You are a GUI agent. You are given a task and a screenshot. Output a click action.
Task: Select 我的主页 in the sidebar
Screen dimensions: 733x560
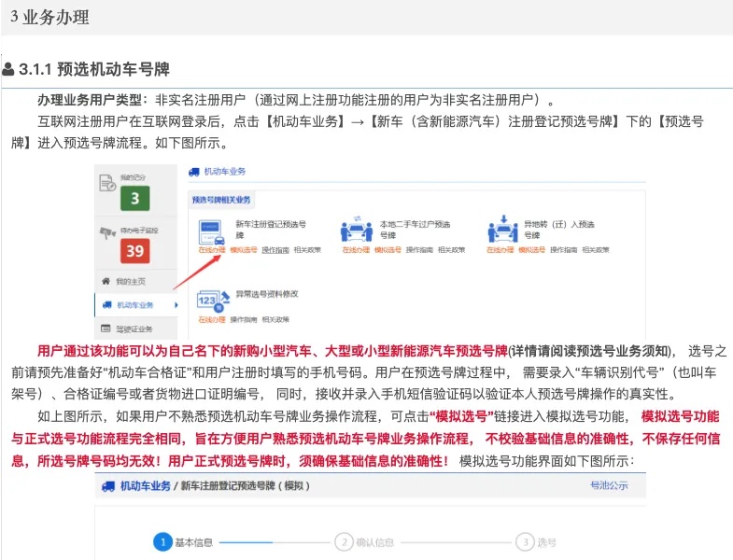tap(136, 281)
